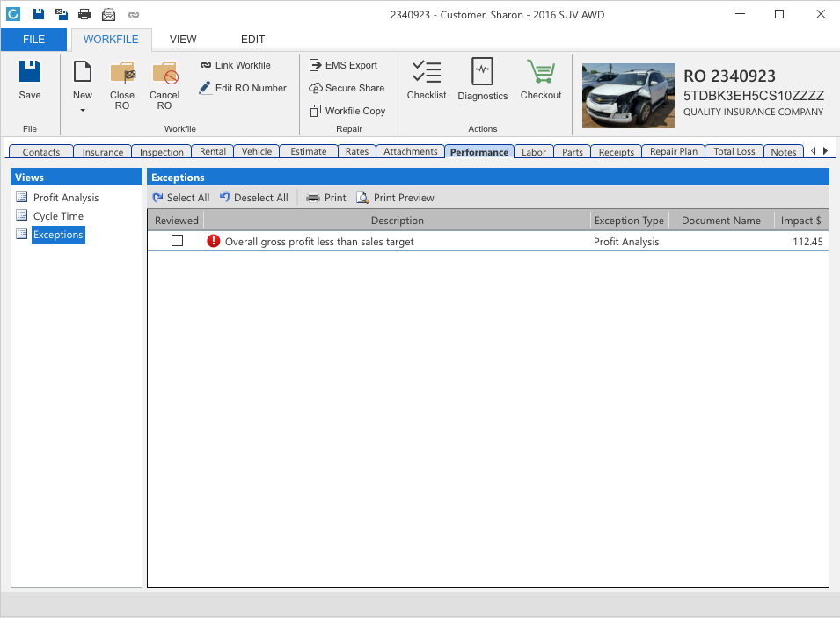Open the Diagnostics tool

click(482, 79)
